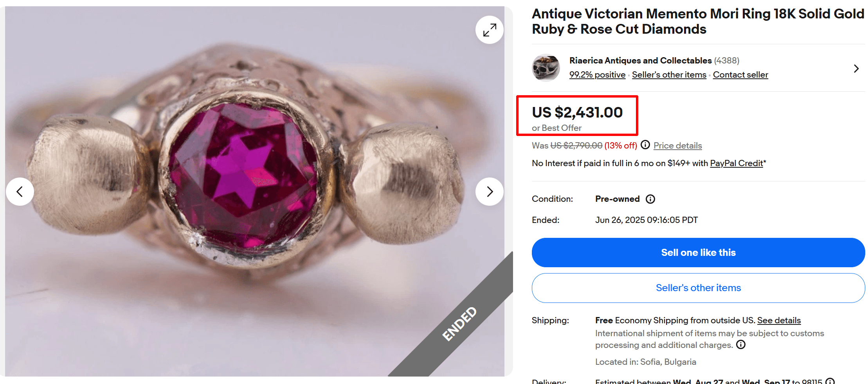This screenshot has height=384, width=868.
Task: Expand the ring image to fullscreen
Action: 489,29
